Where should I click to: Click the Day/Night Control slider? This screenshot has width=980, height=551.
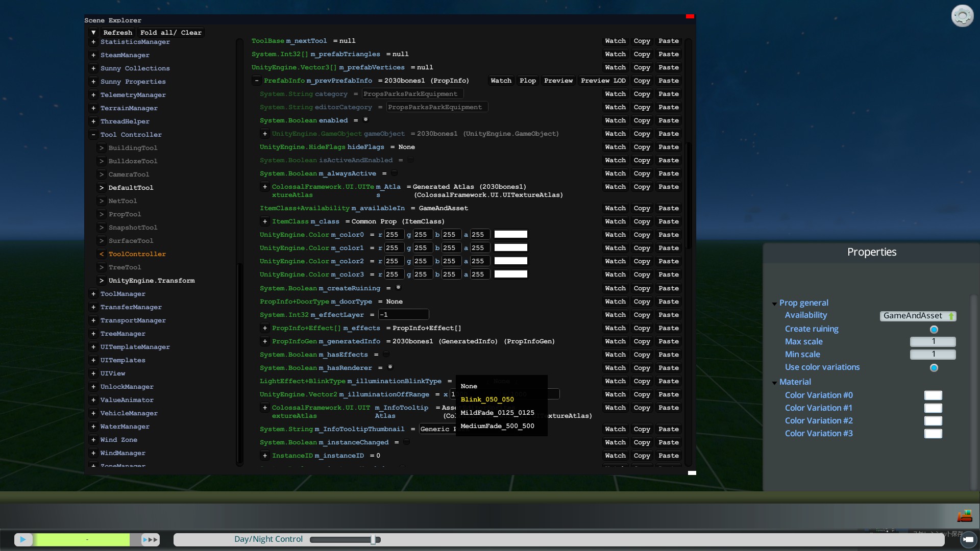(373, 540)
